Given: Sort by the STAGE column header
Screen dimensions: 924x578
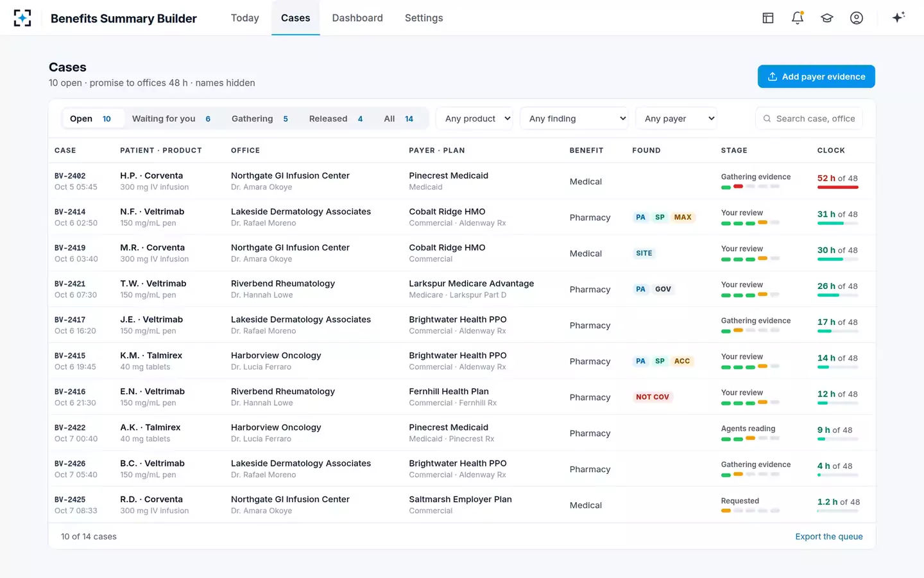Looking at the screenshot, I should (734, 150).
